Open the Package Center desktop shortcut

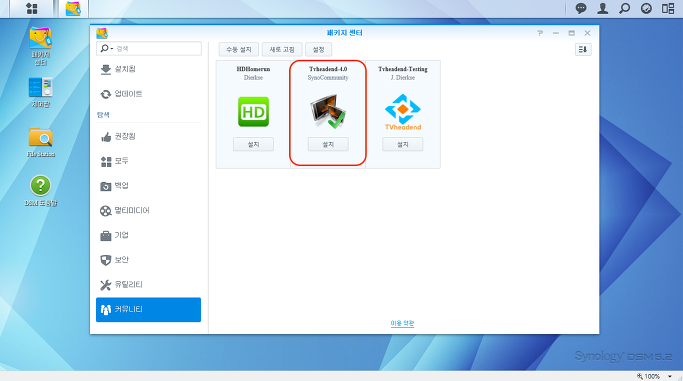click(x=41, y=46)
